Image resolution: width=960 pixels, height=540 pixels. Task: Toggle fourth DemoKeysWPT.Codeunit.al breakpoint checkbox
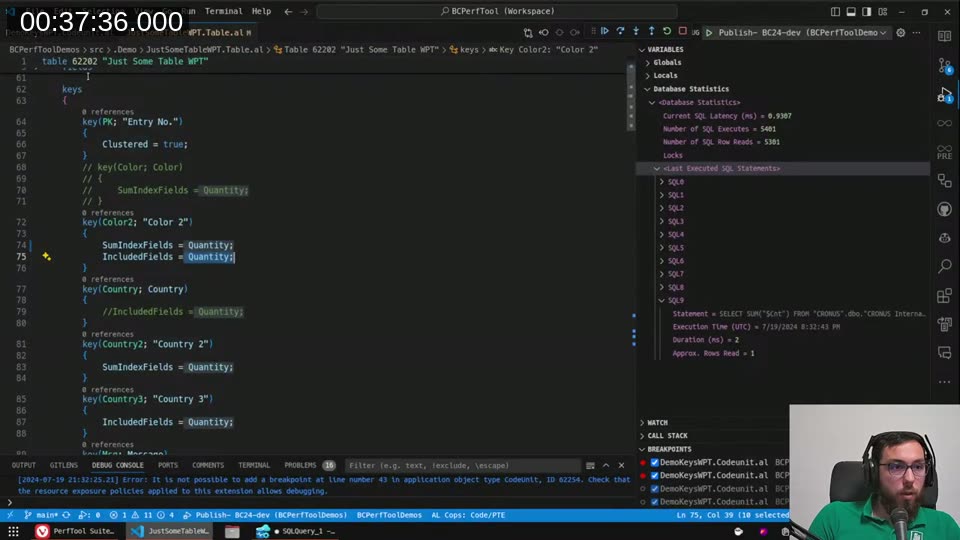[x=654, y=501]
